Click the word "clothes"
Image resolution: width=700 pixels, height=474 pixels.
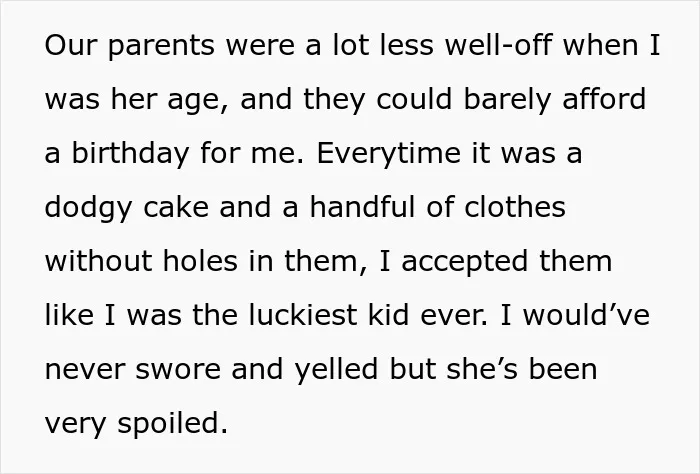click(515, 207)
